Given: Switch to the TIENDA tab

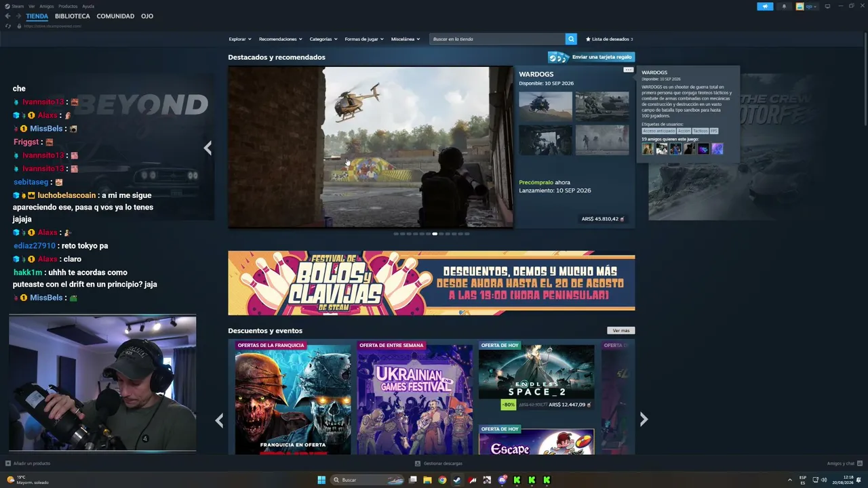Looking at the screenshot, I should click(x=37, y=16).
